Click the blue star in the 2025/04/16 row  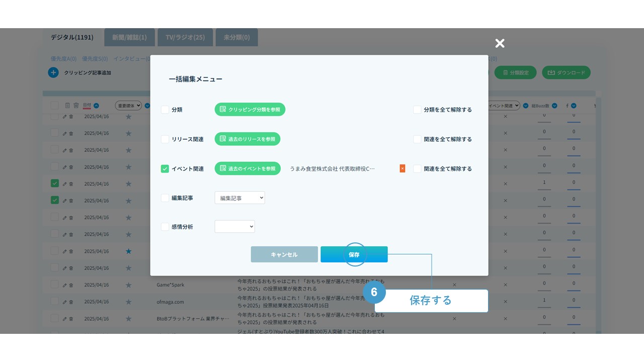[128, 251]
